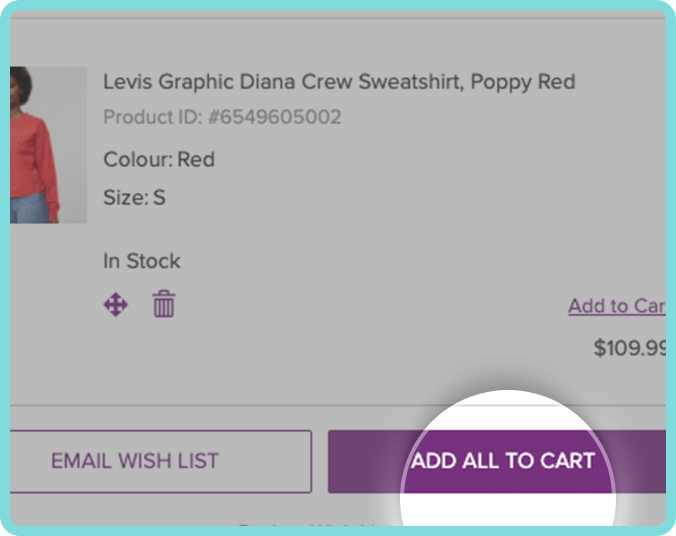Screen dimensions: 676x536
Task: Click the In Stock status label
Action: [141, 261]
